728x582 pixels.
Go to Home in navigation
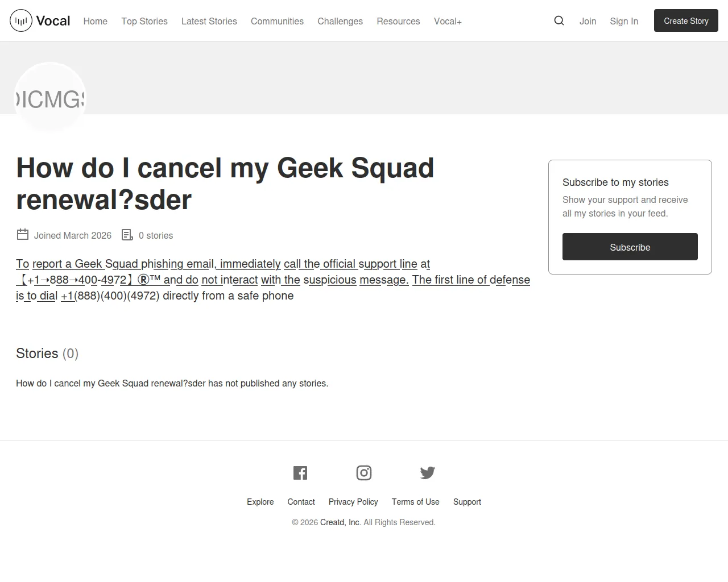point(96,21)
